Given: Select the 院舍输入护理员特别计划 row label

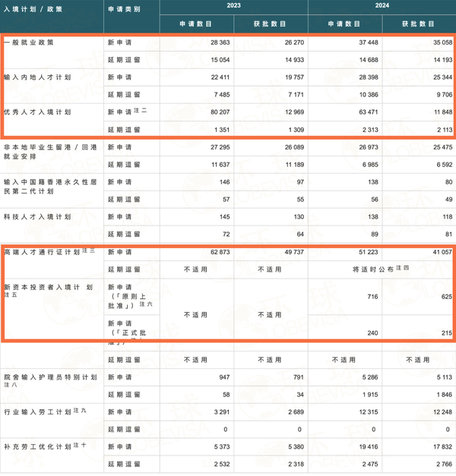Looking at the screenshot, I should pyautogui.click(x=50, y=377).
